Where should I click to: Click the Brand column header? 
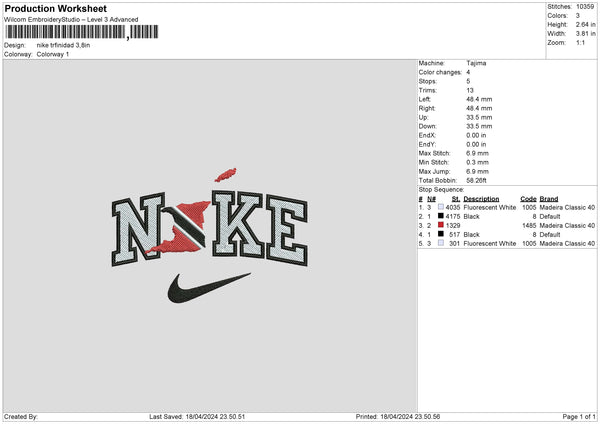point(549,199)
